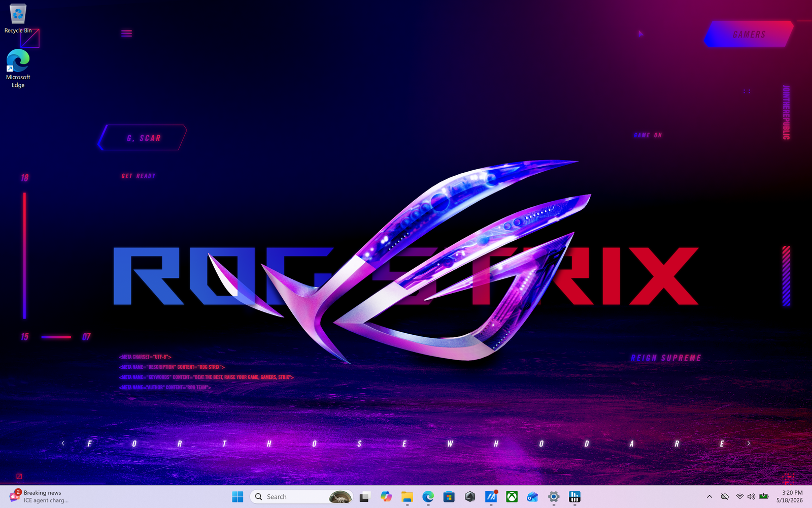Image resolution: width=812 pixels, height=508 pixels.
Task: Open the MyASUS app on the taskbar
Action: pyautogui.click(x=491, y=497)
